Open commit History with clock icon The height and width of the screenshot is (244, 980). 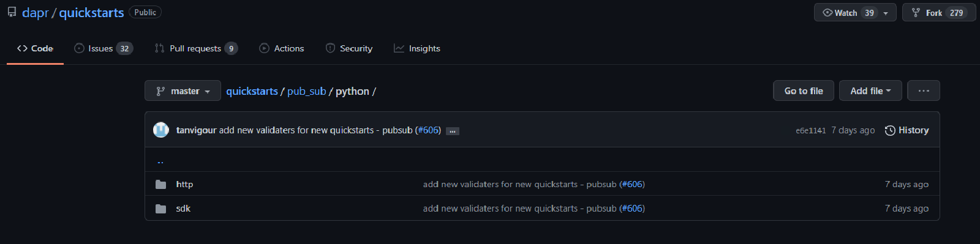(x=907, y=130)
